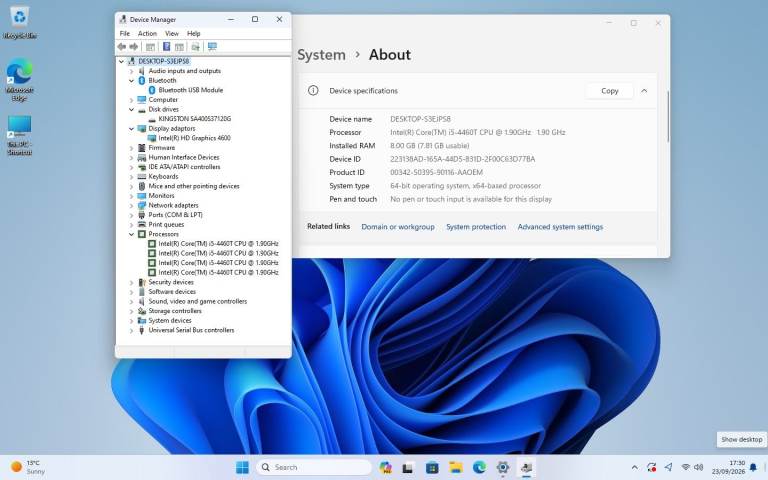Image resolution: width=768 pixels, height=480 pixels.
Task: Click the volume speaker tray icon
Action: [699, 467]
